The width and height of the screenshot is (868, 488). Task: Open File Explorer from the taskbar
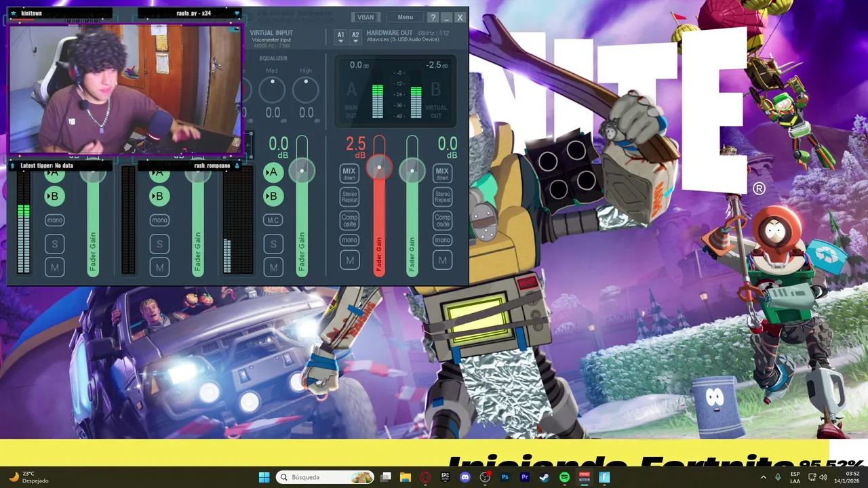pyautogui.click(x=406, y=477)
